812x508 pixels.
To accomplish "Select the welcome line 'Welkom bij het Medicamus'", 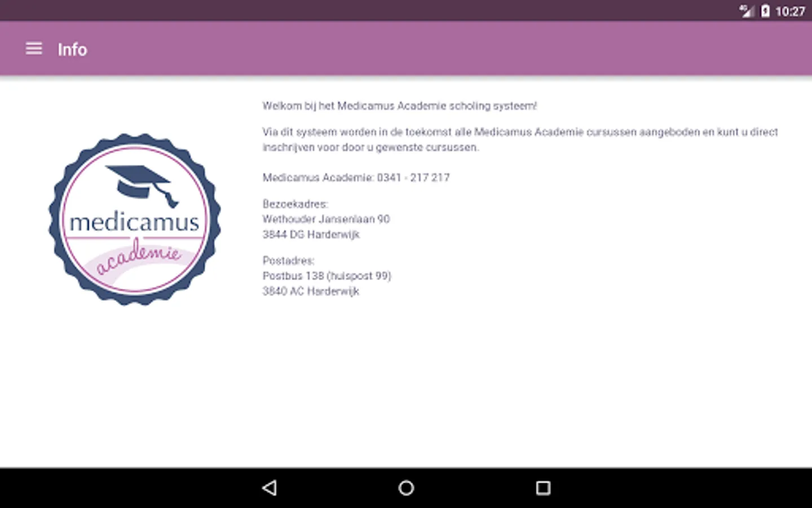I will 400,106.
